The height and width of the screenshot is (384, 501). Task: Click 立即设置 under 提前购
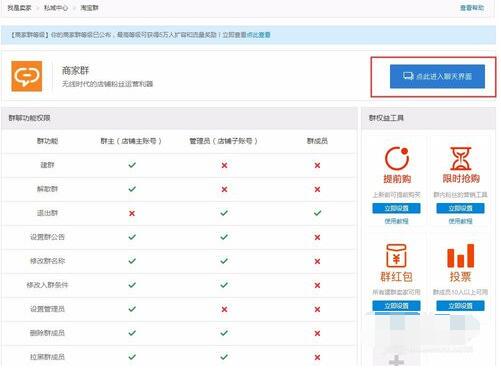(396, 208)
